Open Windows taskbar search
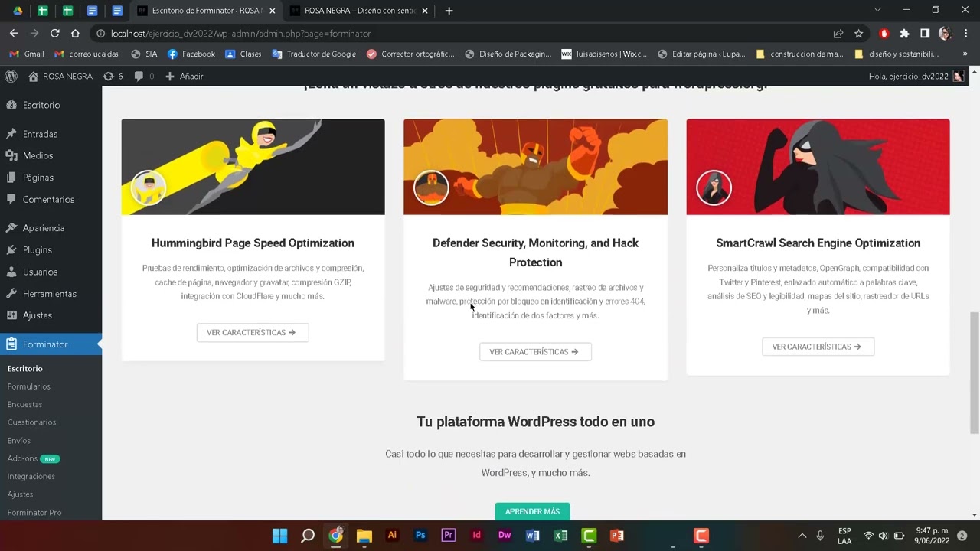 coord(308,536)
